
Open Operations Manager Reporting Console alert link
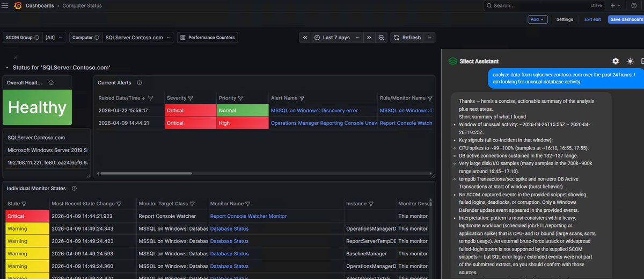(323, 123)
